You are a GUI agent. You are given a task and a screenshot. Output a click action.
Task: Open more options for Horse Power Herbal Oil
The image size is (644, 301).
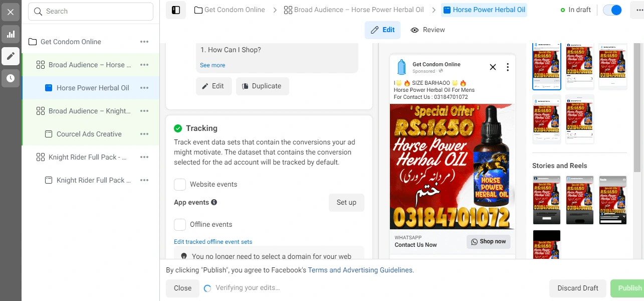[x=144, y=88]
